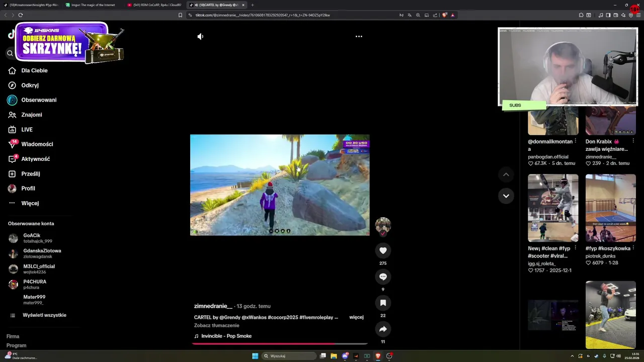This screenshot has height=362, width=644.
Task: Open piotrek_dunks author link
Action: click(x=600, y=256)
